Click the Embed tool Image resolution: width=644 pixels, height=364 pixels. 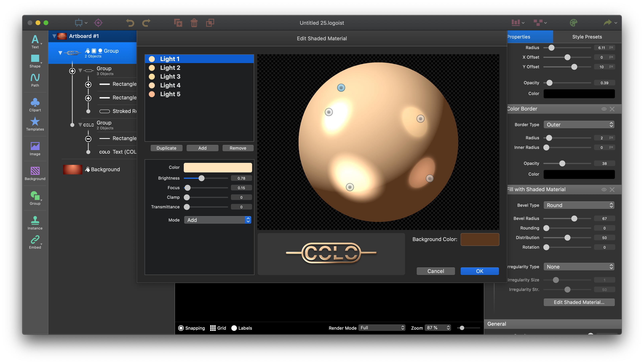(x=35, y=242)
